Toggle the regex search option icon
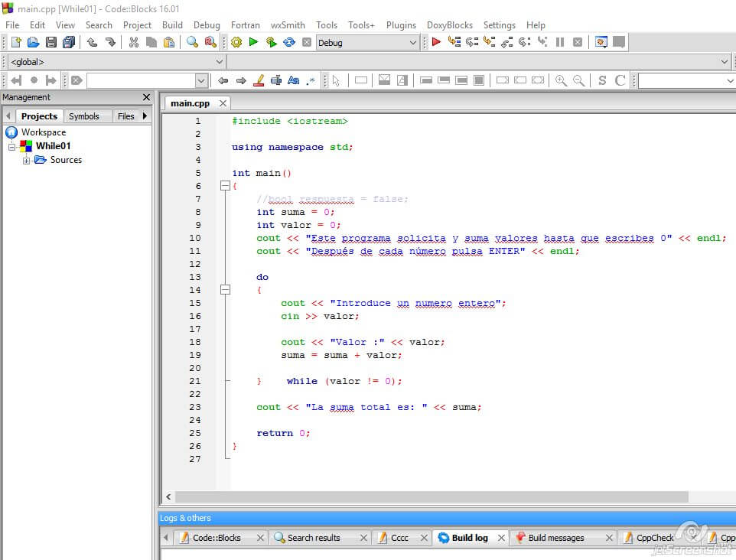The image size is (736, 560). click(311, 80)
